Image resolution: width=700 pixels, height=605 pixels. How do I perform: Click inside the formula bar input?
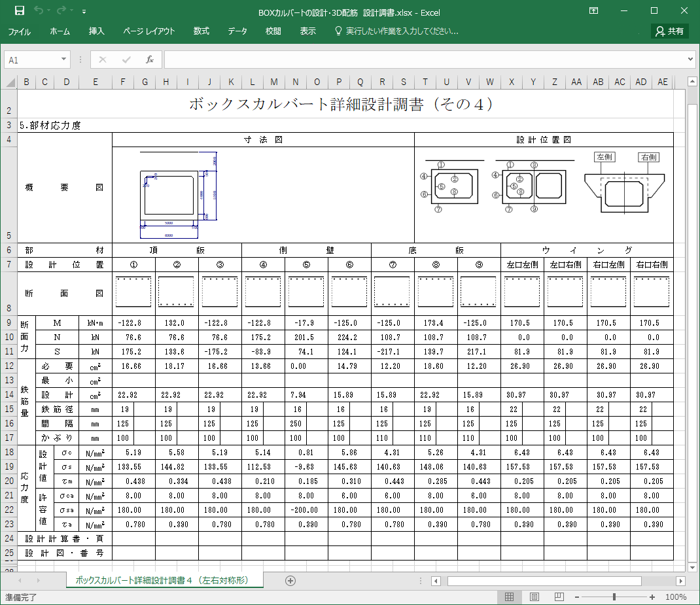(424, 60)
